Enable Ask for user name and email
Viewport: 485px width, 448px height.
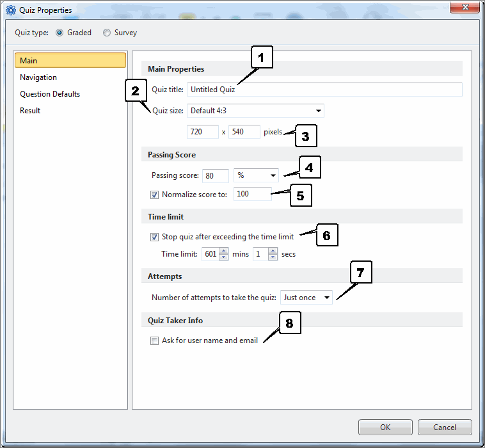pyautogui.click(x=154, y=340)
